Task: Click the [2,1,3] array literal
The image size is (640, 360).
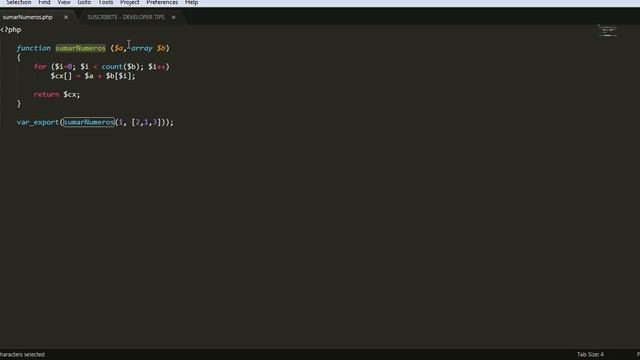Action: pos(146,122)
